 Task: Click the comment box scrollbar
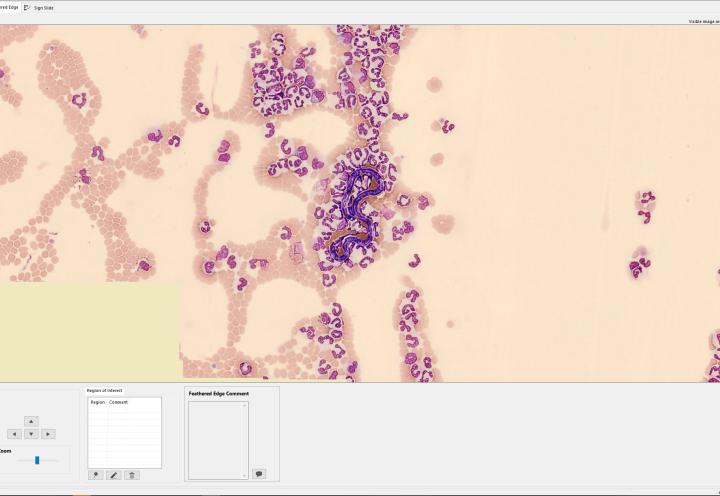[x=245, y=440]
